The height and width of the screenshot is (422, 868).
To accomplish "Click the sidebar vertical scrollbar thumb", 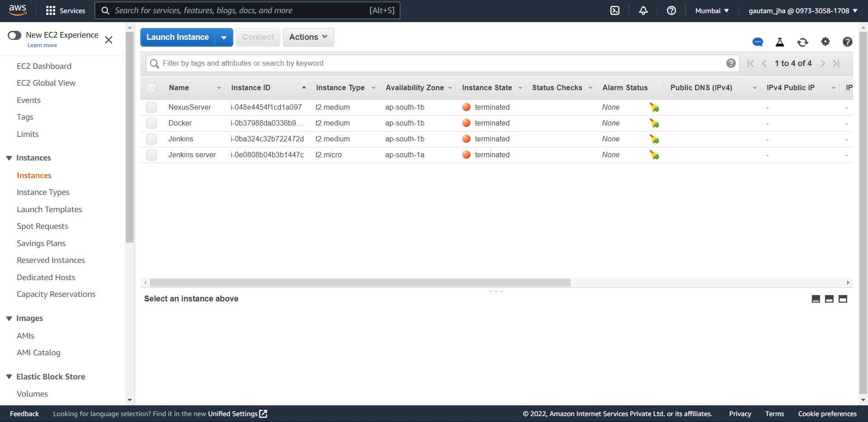I will [129, 137].
